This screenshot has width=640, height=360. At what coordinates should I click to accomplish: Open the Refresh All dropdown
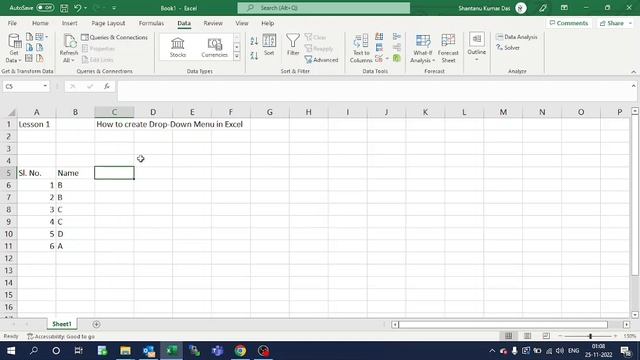coord(69,49)
